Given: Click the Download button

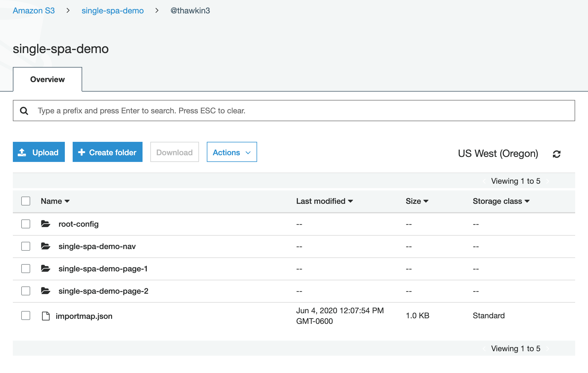Looking at the screenshot, I should pyautogui.click(x=175, y=152).
